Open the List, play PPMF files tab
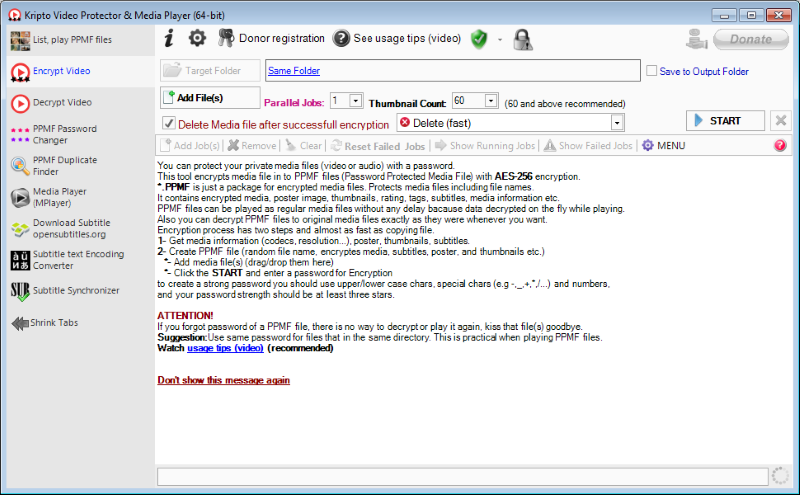 [80, 40]
